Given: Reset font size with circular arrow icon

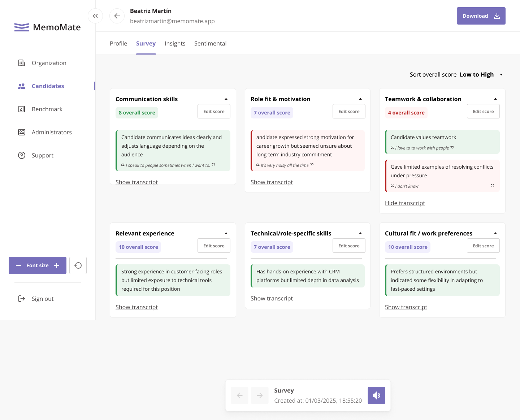Looking at the screenshot, I should [x=78, y=265].
